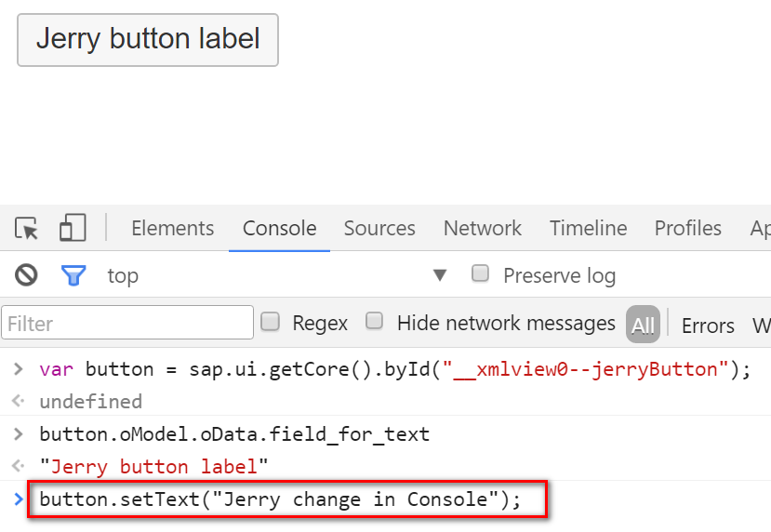This screenshot has width=771, height=532.
Task: Open the top execution context dropdown
Action: 439,275
